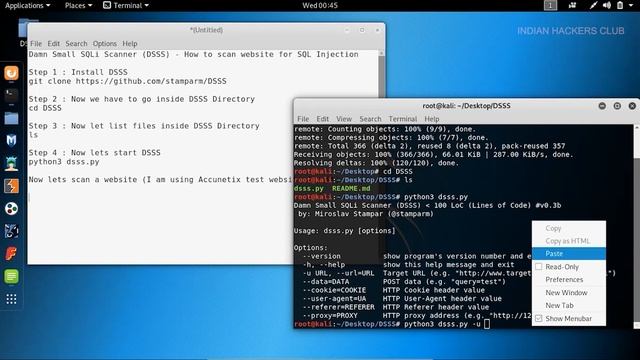Open Search menu in the text editor
640x360 pixels.
76,44
